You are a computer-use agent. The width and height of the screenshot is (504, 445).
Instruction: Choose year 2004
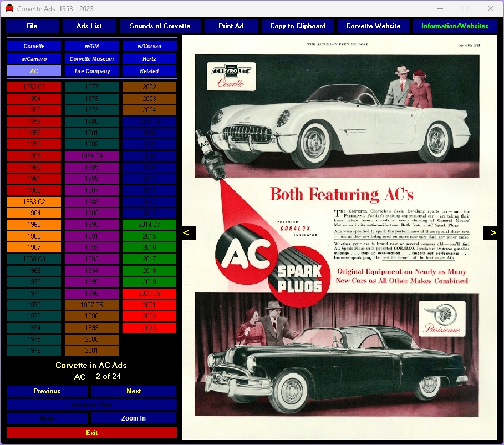(x=150, y=110)
